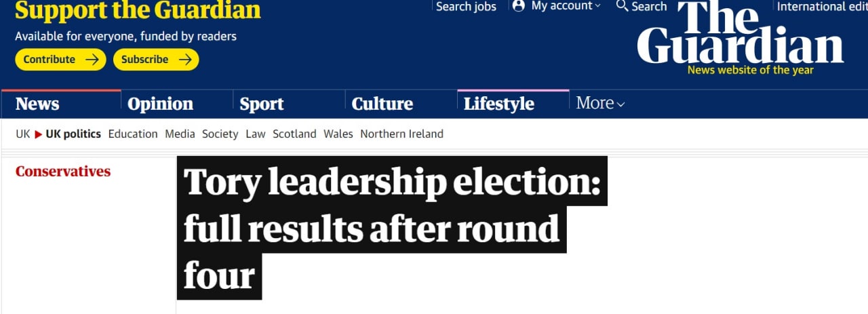868x314 pixels.
Task: Expand the My account dropdown
Action: (597, 6)
